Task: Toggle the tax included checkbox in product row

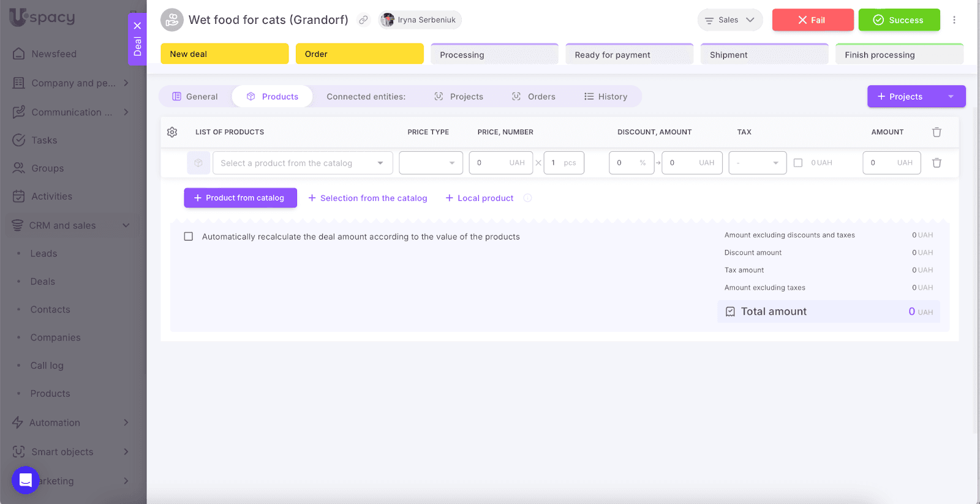Action: click(x=797, y=163)
